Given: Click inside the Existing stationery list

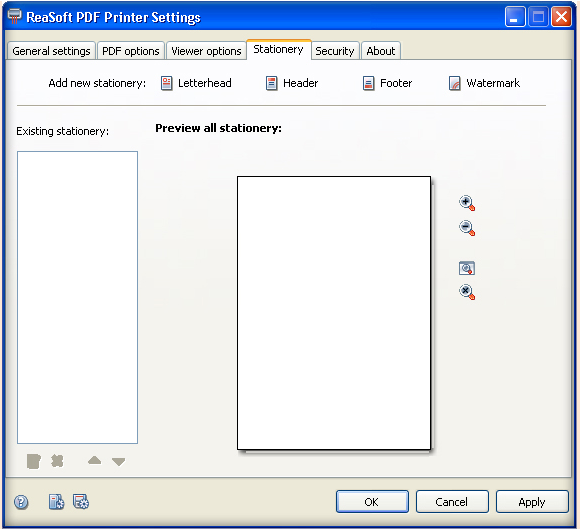Looking at the screenshot, I should (x=77, y=297).
